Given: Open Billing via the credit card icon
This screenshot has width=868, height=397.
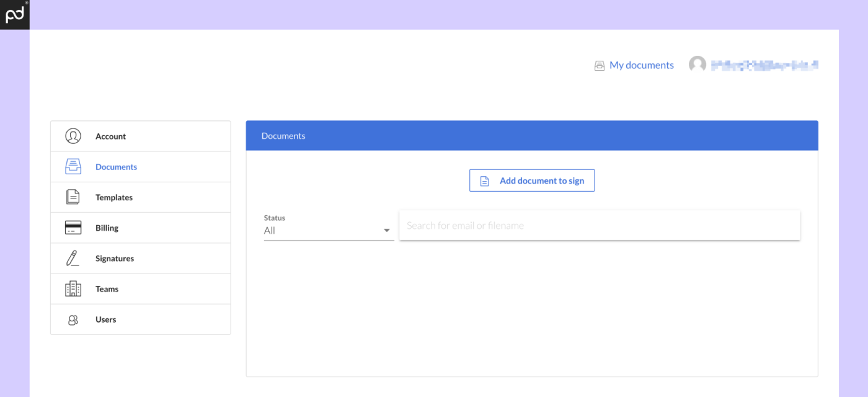Looking at the screenshot, I should 73,227.
